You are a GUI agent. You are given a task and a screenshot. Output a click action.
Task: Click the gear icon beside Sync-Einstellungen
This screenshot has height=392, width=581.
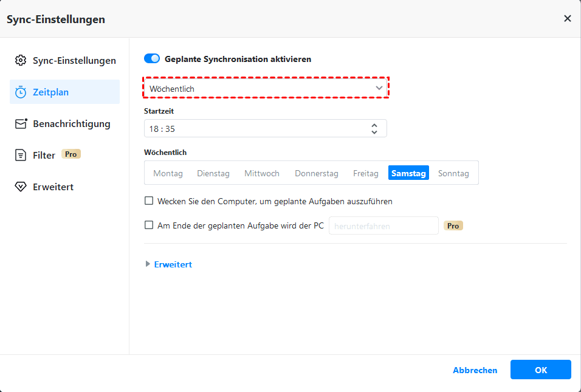[21, 61]
